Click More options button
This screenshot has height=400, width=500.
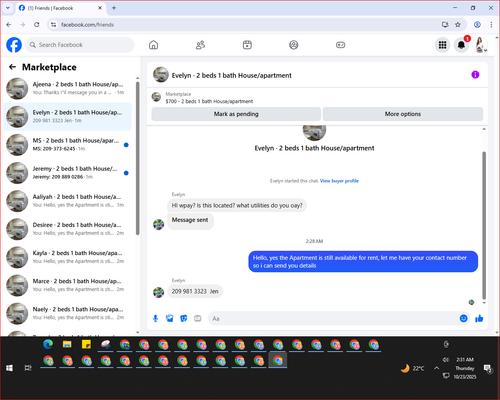(403, 114)
